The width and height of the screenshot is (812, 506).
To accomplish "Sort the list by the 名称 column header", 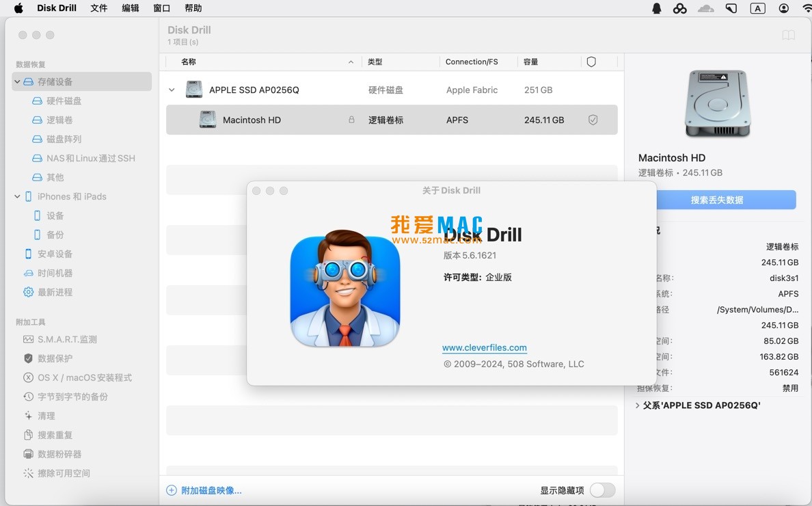I will tap(189, 62).
